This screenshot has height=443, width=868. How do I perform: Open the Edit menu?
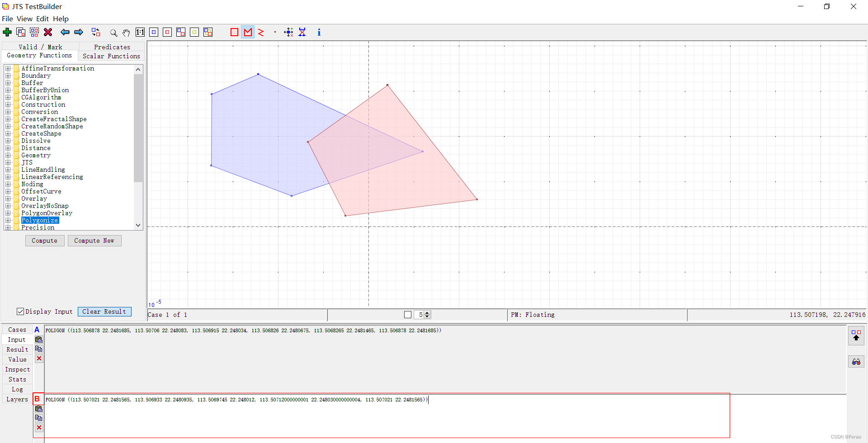(42, 19)
